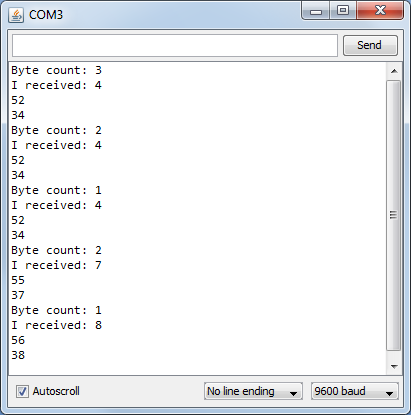Image resolution: width=411 pixels, height=415 pixels.
Task: Minimize the COM3 window
Action: pos(316,12)
